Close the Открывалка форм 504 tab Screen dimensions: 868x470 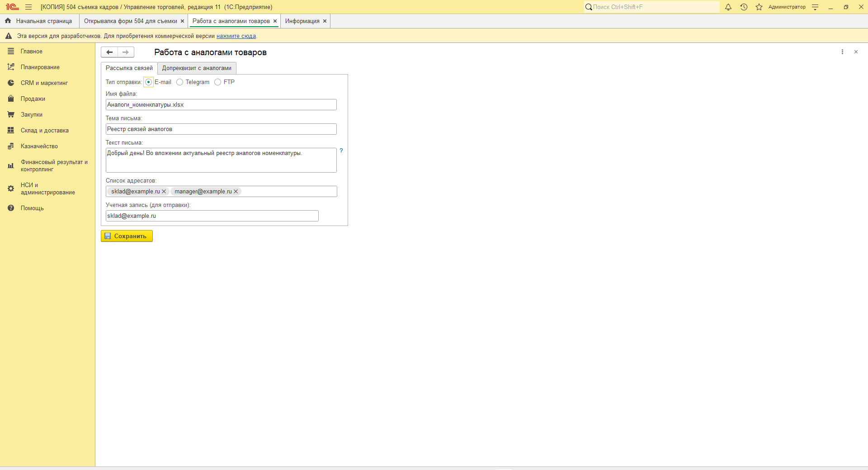point(182,21)
